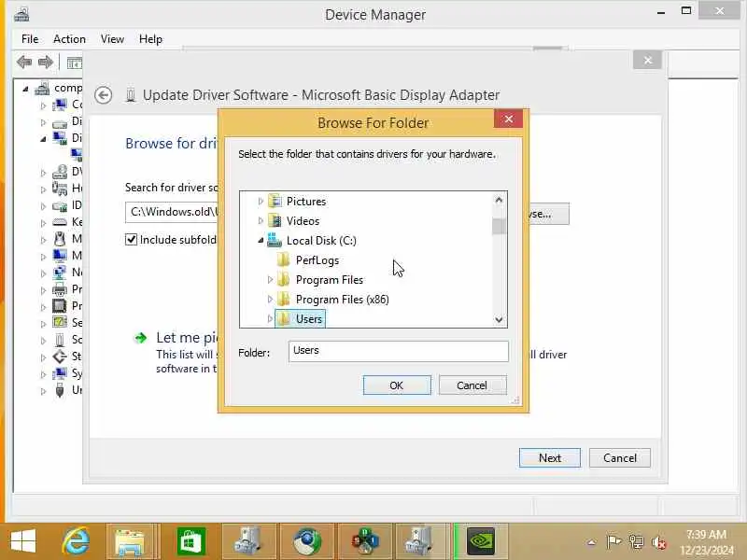Screen dimensions: 747x560
Task: Click green arrow beside Let me pick
Action: pyautogui.click(x=141, y=338)
